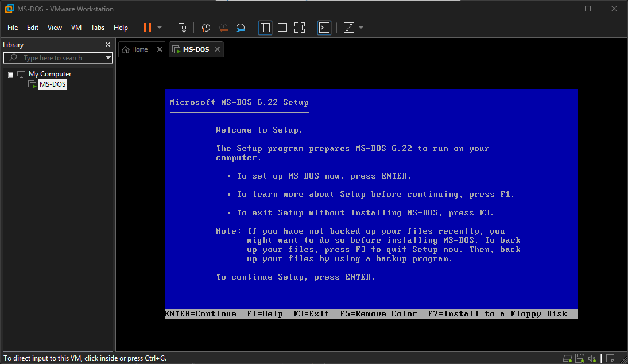Enter full screen mode icon

click(x=299, y=28)
